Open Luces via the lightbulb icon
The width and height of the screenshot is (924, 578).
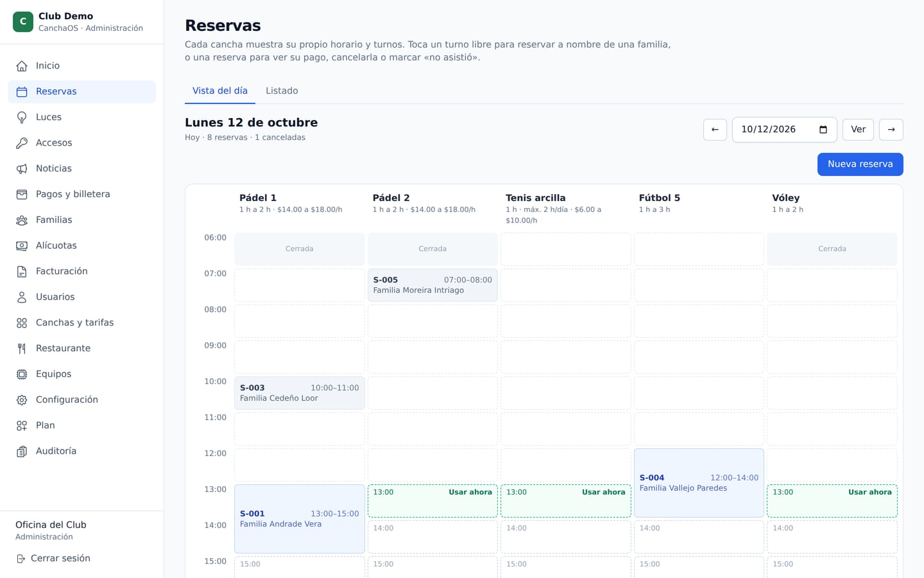[x=22, y=117]
